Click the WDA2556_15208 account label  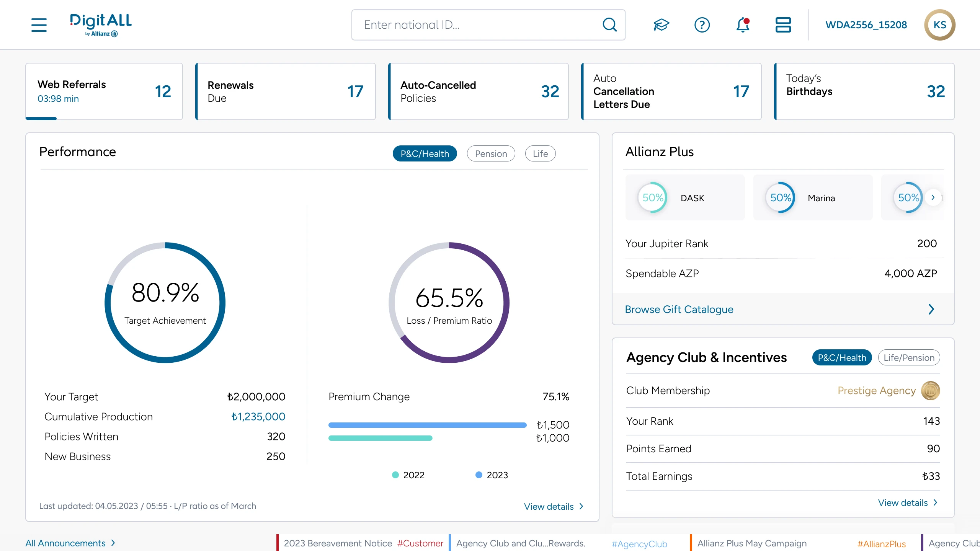coord(866,25)
